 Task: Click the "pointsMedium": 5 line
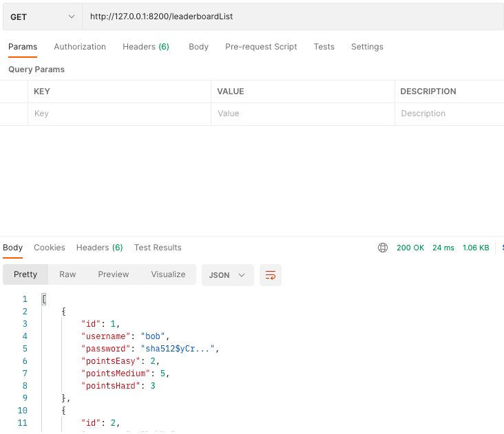pos(125,373)
